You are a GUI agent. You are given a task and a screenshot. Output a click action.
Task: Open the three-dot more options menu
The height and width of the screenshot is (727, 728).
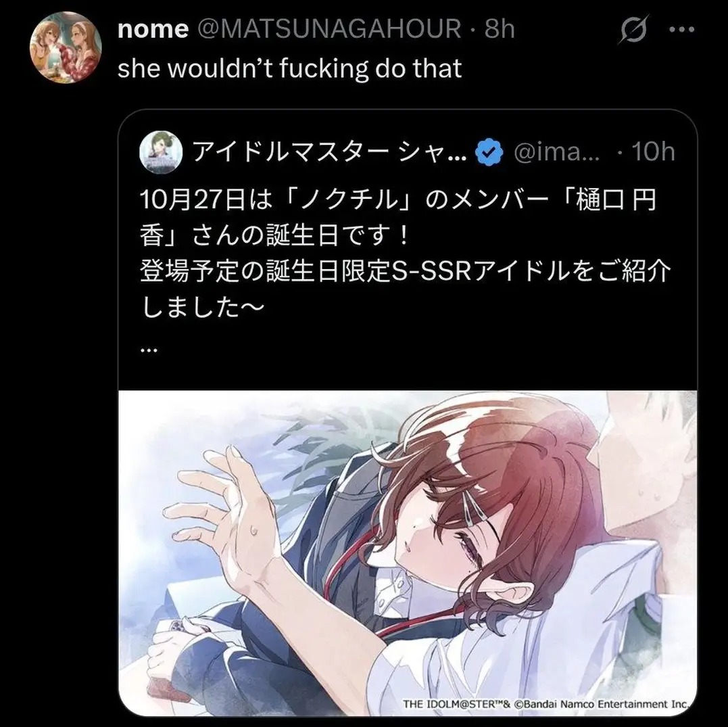682,29
